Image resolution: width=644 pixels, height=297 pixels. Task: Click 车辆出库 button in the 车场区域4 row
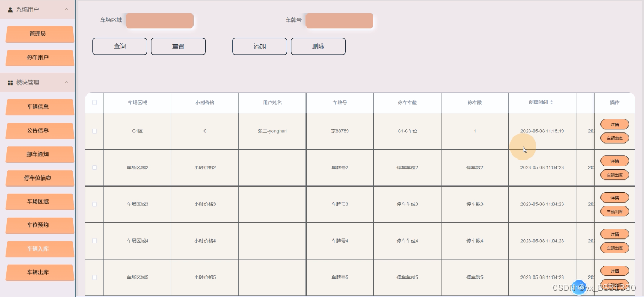tap(614, 248)
